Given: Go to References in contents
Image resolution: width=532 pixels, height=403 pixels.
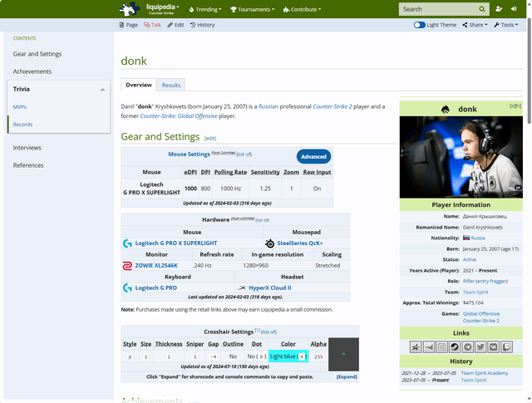Looking at the screenshot, I should pyautogui.click(x=28, y=165).
